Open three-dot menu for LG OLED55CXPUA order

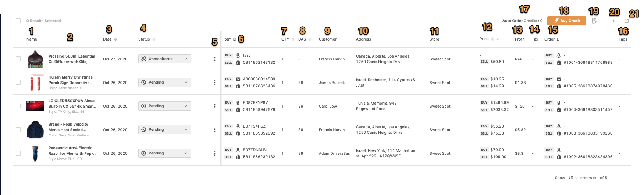tap(215, 106)
